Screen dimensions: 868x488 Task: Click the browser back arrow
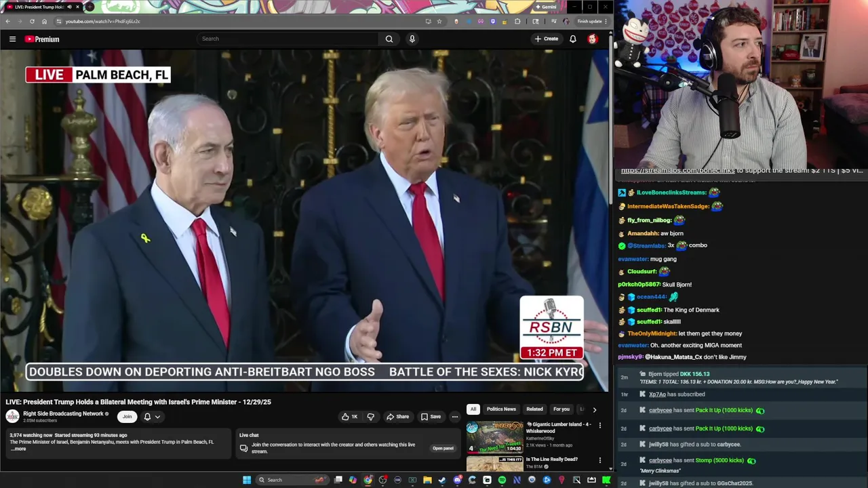[7, 21]
